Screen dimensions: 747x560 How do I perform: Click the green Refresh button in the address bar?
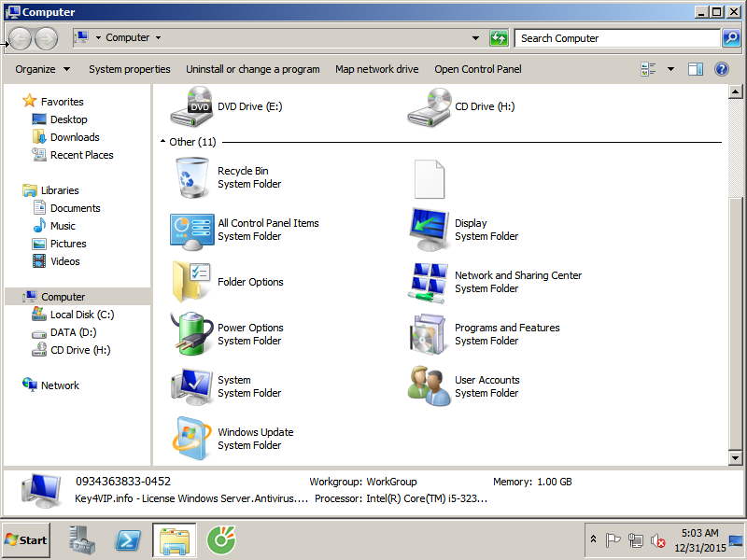[499, 37]
